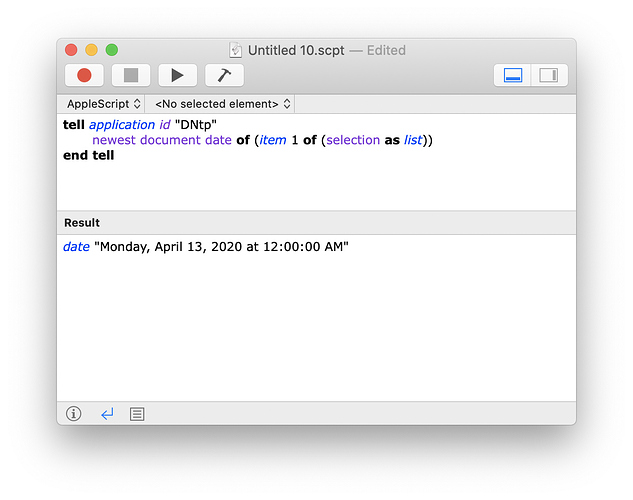The height and width of the screenshot is (500, 633).
Task: Click the Record button in toolbar
Action: pos(84,75)
